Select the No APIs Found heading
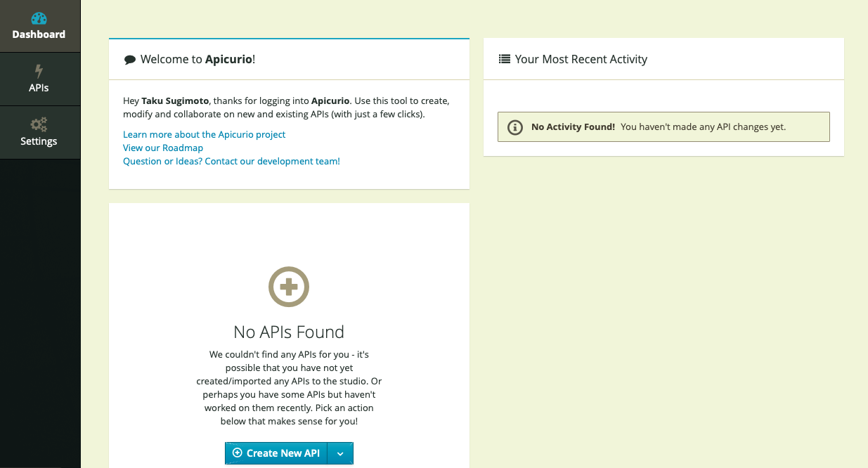Image resolution: width=868 pixels, height=468 pixels. coord(289,332)
